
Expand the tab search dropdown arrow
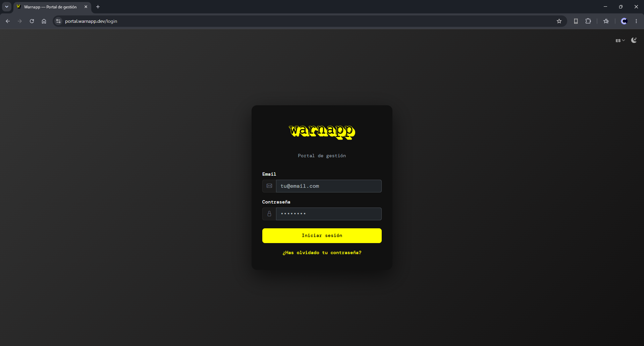pos(7,7)
